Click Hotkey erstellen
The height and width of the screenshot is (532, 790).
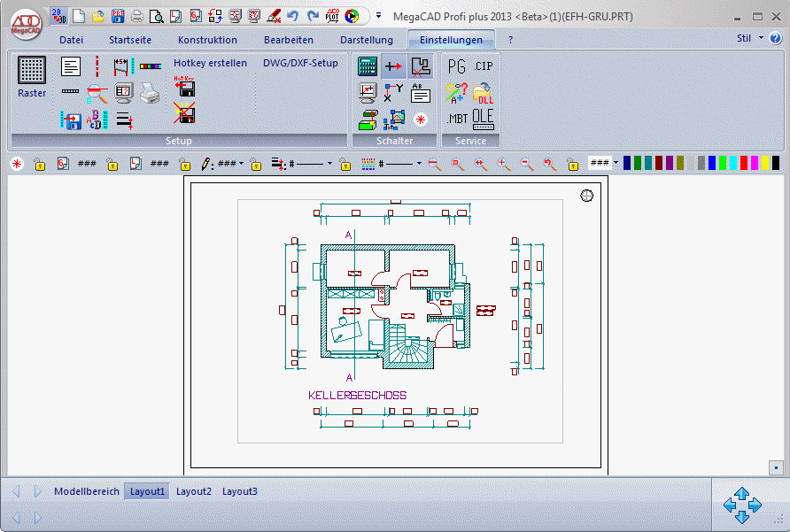coord(210,63)
